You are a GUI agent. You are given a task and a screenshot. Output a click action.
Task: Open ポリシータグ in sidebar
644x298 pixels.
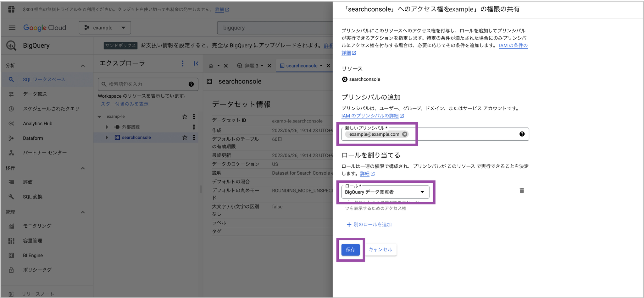[47, 270]
